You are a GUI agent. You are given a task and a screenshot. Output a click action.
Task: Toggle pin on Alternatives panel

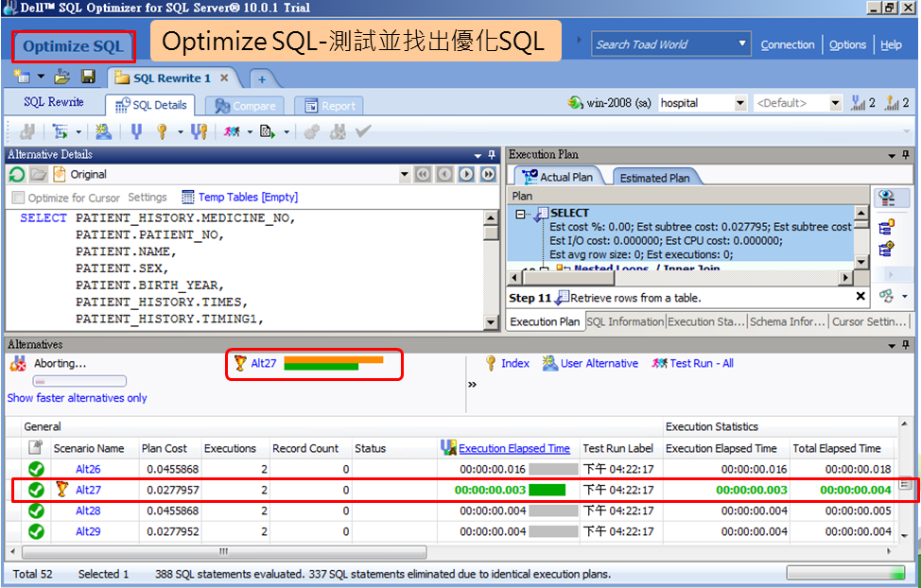[906, 345]
